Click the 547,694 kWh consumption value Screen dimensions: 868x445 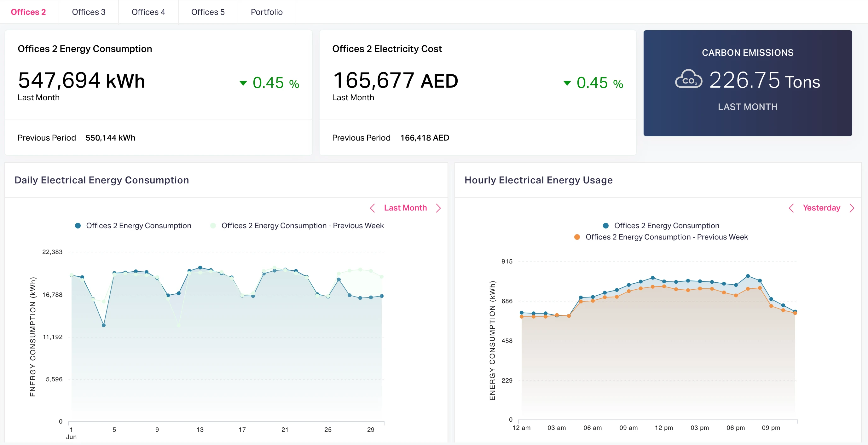(x=81, y=81)
